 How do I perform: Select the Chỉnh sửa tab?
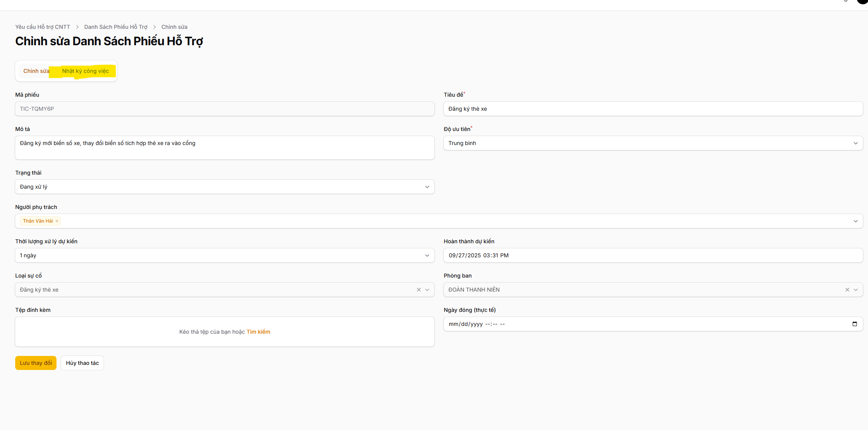36,71
